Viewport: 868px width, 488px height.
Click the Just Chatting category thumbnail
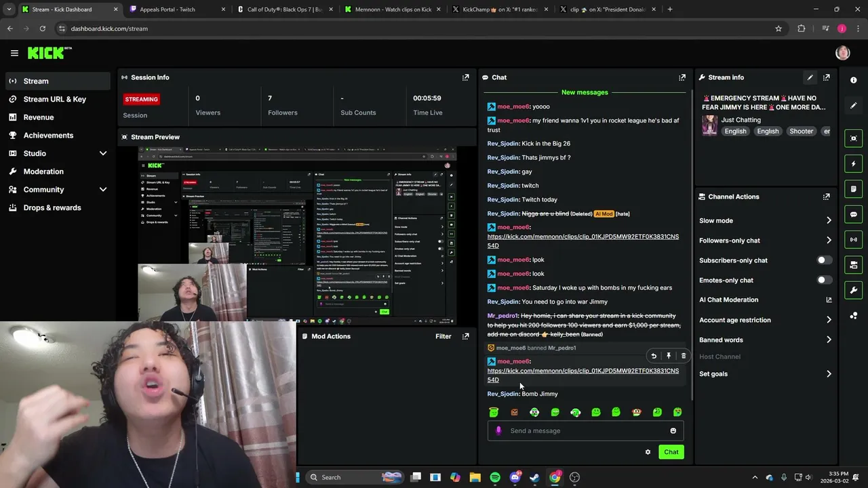pos(709,125)
